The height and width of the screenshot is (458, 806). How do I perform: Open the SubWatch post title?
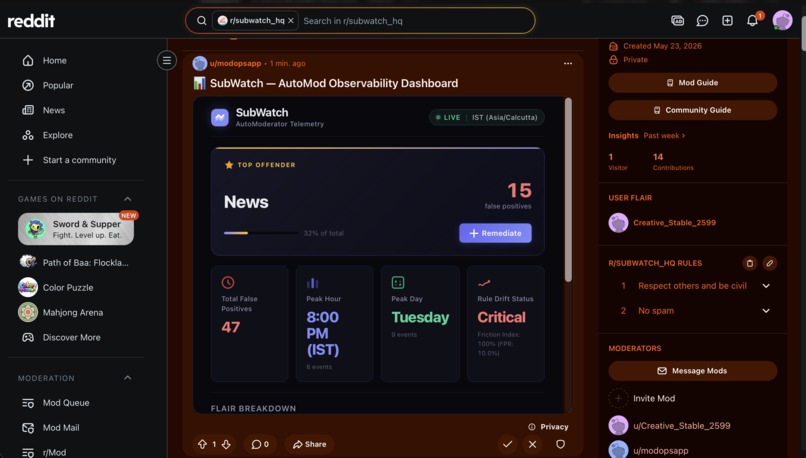(x=334, y=83)
